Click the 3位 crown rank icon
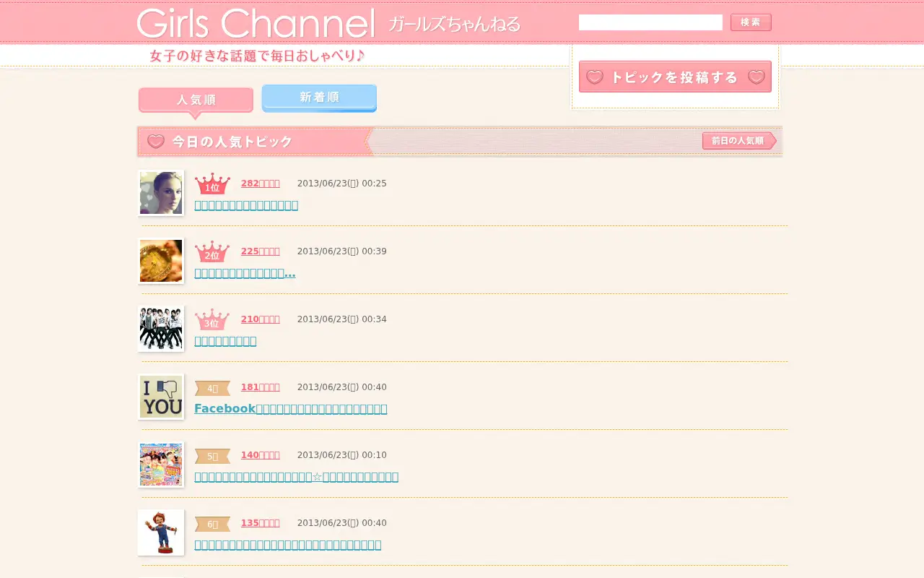 point(212,319)
